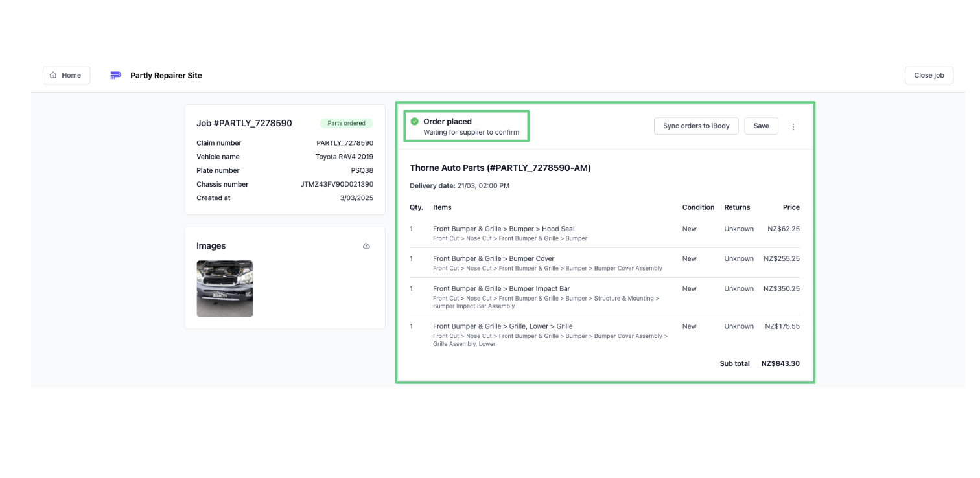The image size is (980, 478).
Task: Click the cloud upload icon in Images
Action: point(366,246)
